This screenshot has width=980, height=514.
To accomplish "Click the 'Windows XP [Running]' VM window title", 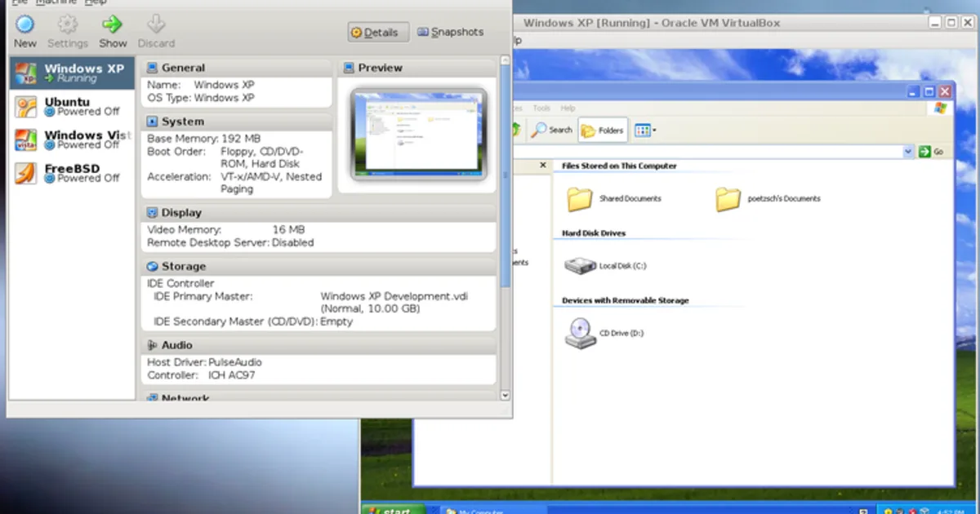I will (651, 24).
